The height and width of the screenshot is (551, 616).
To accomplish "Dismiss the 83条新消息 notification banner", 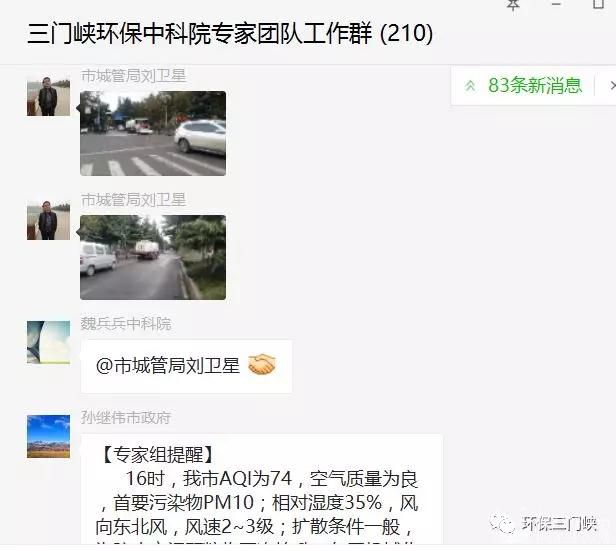I will (612, 85).
